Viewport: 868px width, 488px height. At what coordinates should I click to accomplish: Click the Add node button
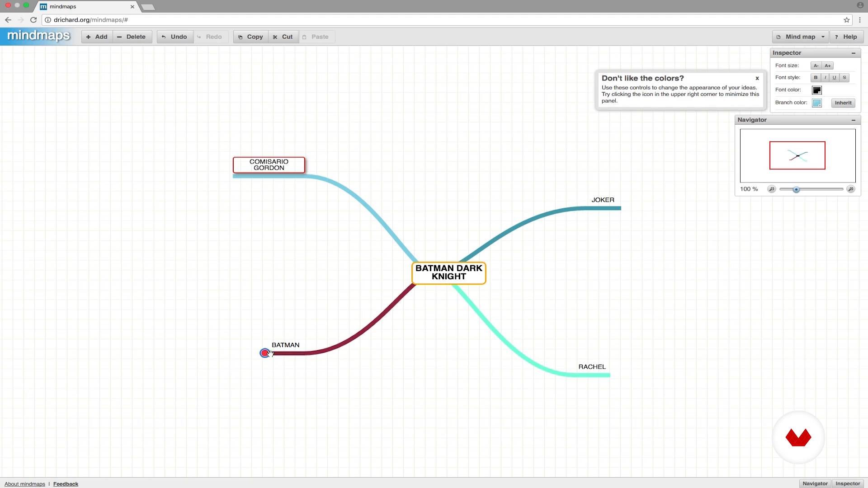(97, 37)
